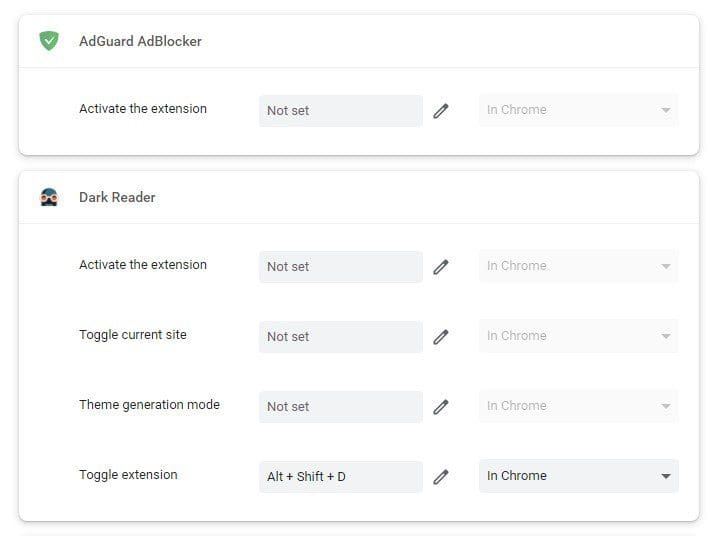Edit shortcut for Theme generation mode
The width and height of the screenshot is (716, 536).
pyautogui.click(x=441, y=407)
